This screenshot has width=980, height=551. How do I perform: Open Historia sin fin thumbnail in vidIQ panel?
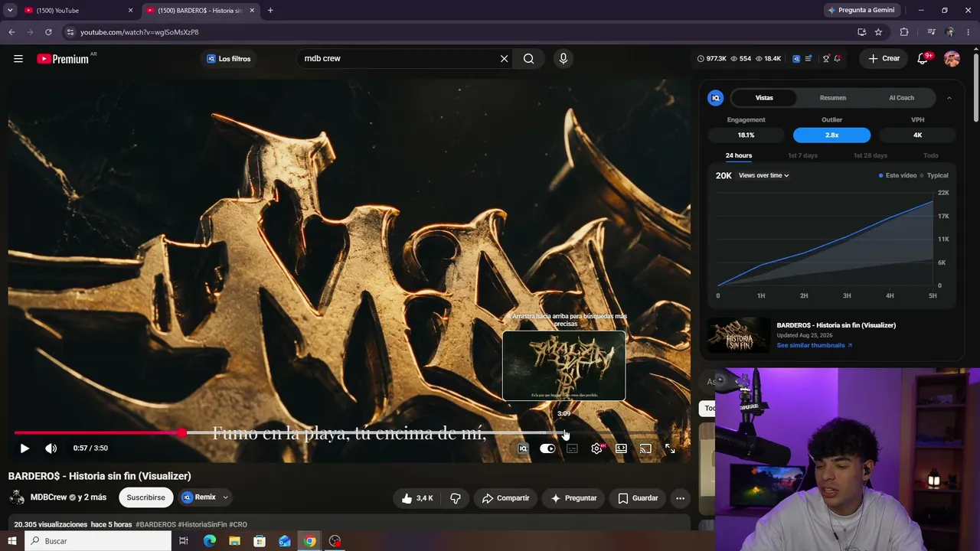click(x=738, y=335)
